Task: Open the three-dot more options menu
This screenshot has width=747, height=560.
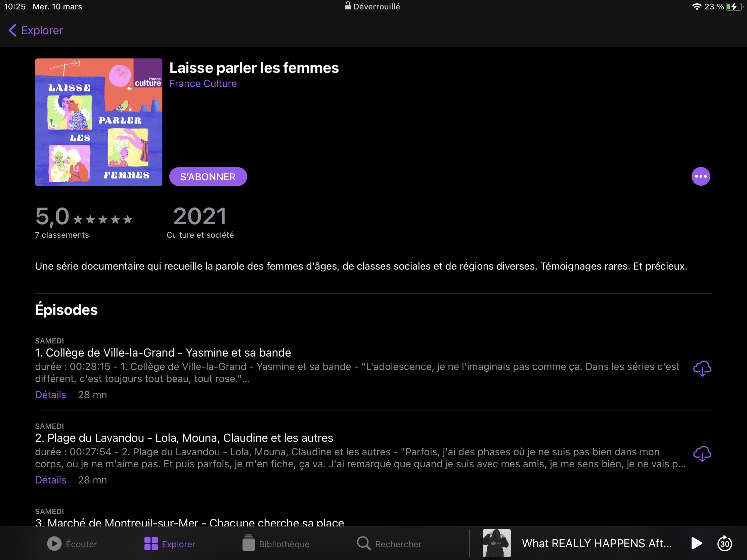Action: coord(701,177)
